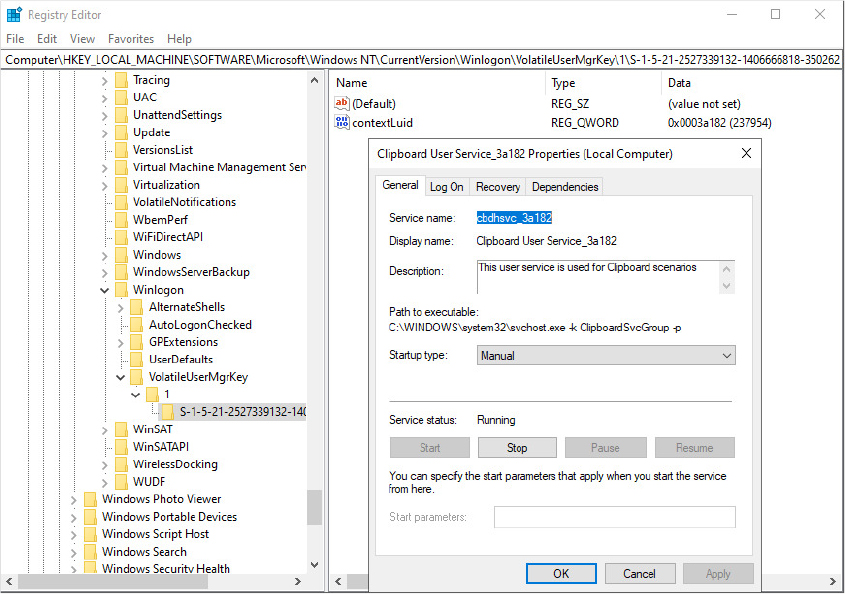Click OK in service properties dialog
The image size is (845, 594).
coord(561,574)
